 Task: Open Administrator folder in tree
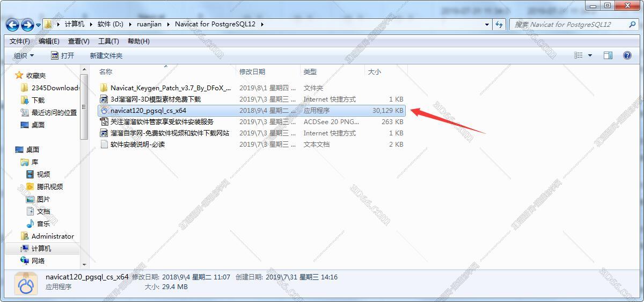[53, 236]
